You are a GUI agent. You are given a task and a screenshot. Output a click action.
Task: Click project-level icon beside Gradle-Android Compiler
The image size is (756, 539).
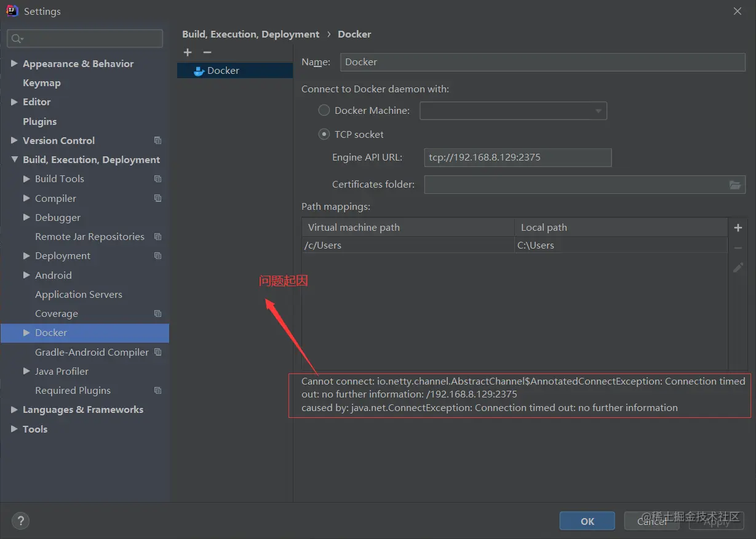pyautogui.click(x=158, y=352)
